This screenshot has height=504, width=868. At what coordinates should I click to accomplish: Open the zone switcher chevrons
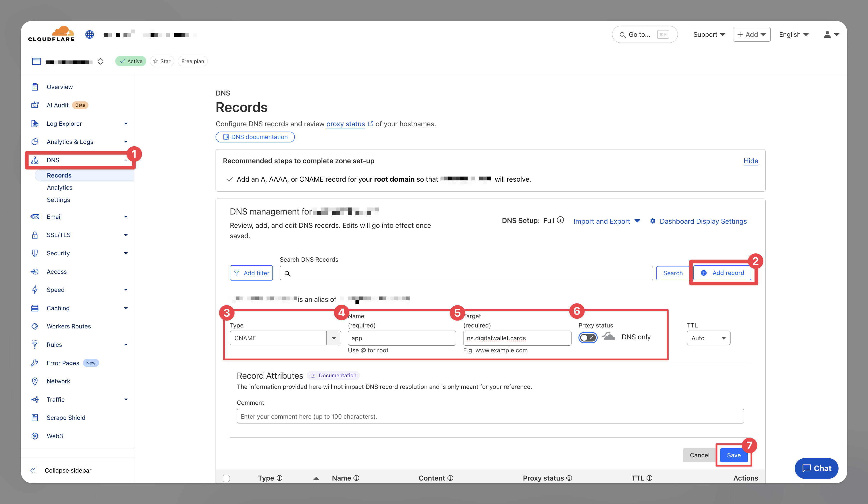click(x=101, y=61)
